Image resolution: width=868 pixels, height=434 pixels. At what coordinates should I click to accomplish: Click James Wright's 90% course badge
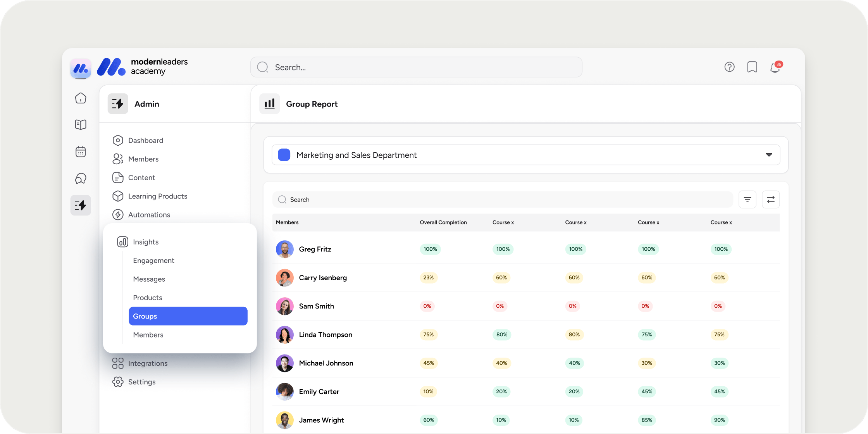click(x=720, y=420)
